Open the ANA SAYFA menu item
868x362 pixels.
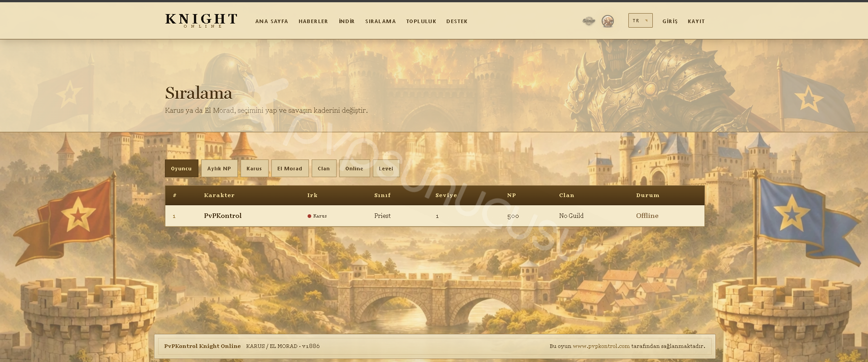271,21
